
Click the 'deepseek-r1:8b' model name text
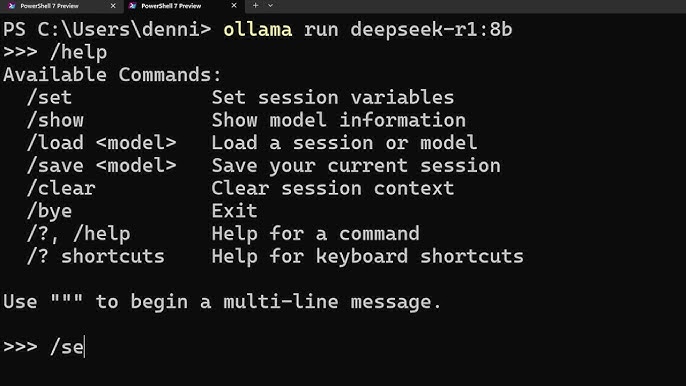pos(431,30)
